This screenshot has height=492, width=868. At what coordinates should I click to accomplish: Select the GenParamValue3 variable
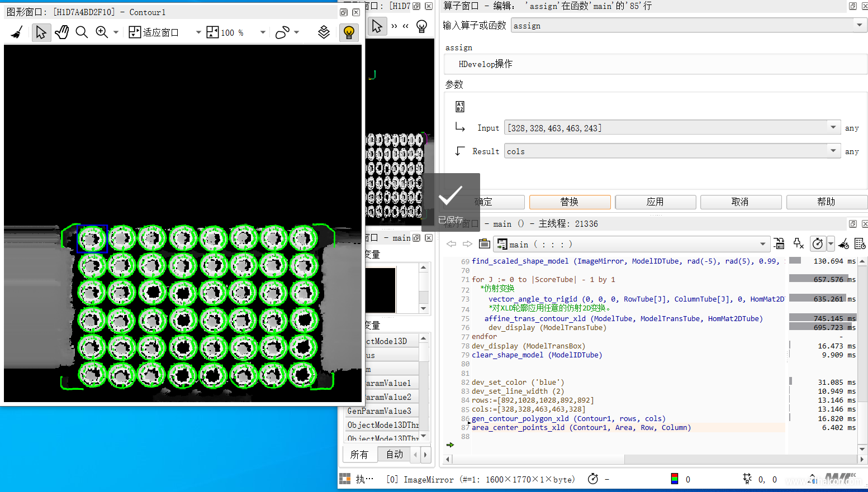[381, 410]
